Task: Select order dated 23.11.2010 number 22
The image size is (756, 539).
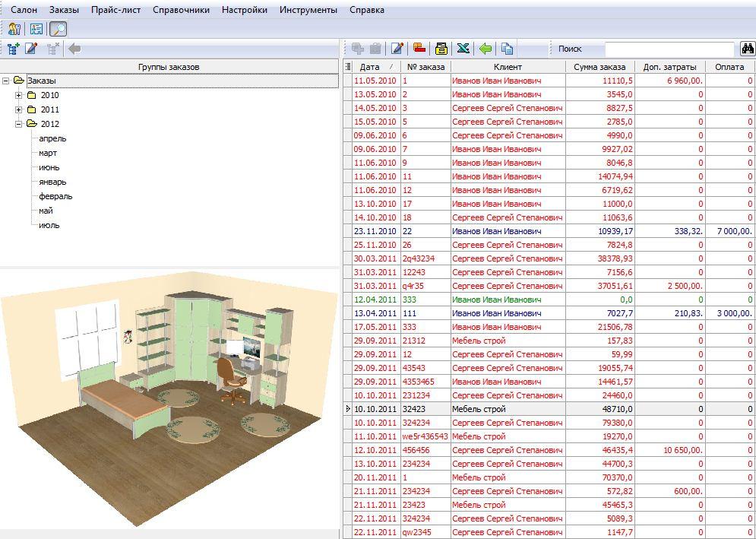Action: pyautogui.click(x=549, y=231)
